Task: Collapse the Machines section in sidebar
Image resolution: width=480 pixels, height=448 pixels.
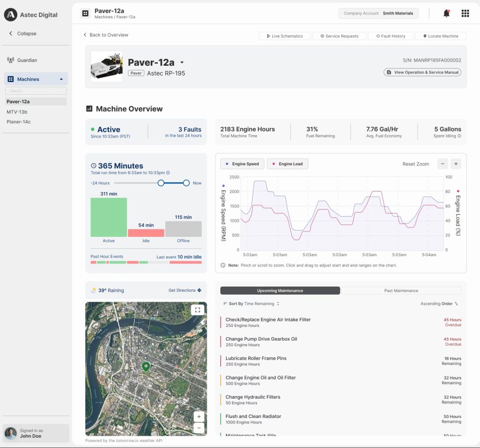Action: 62,78
